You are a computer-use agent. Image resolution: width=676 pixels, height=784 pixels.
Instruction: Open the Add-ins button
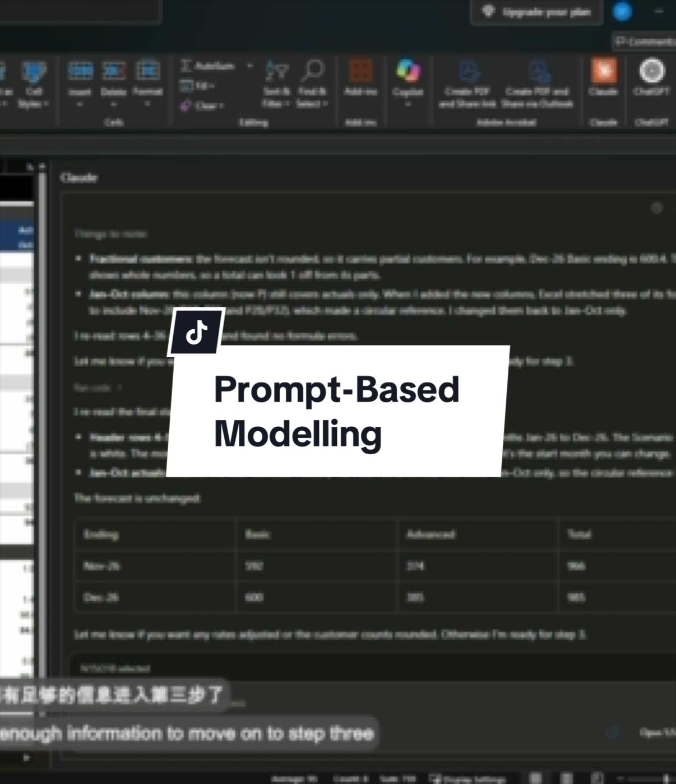360,79
